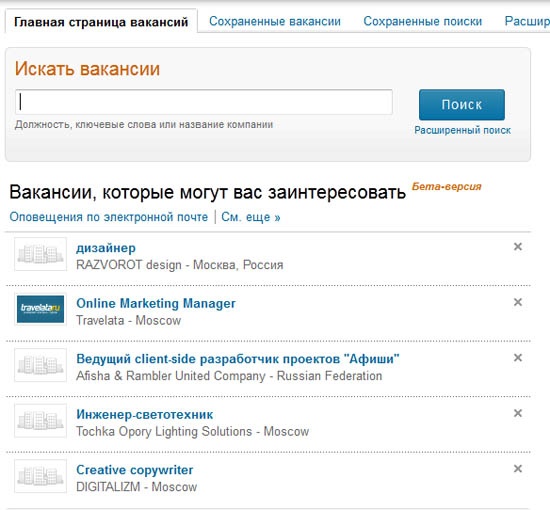
Task: Switch to Сохраненные вакансии tab
Action: pos(275,21)
